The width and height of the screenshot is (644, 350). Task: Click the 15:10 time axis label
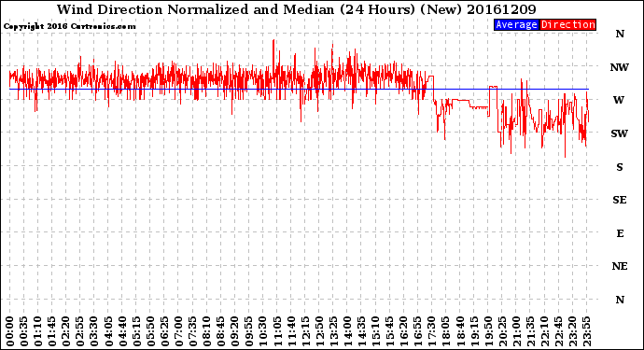pyautogui.click(x=375, y=331)
